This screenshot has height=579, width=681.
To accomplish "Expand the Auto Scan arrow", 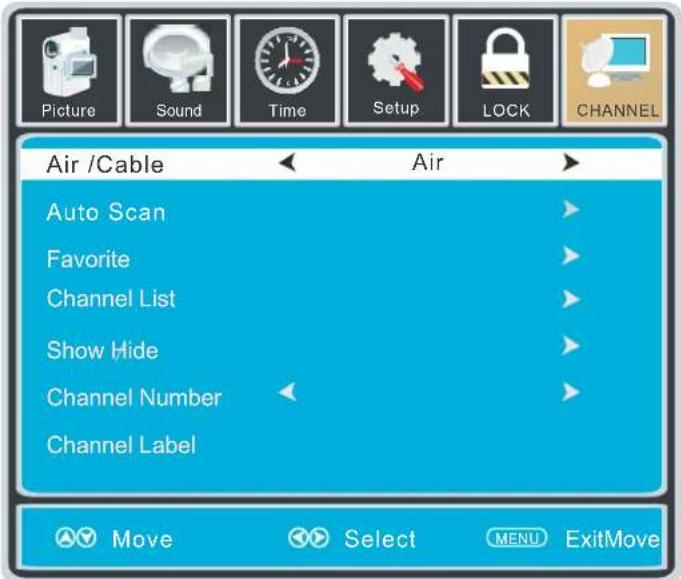I will point(570,210).
